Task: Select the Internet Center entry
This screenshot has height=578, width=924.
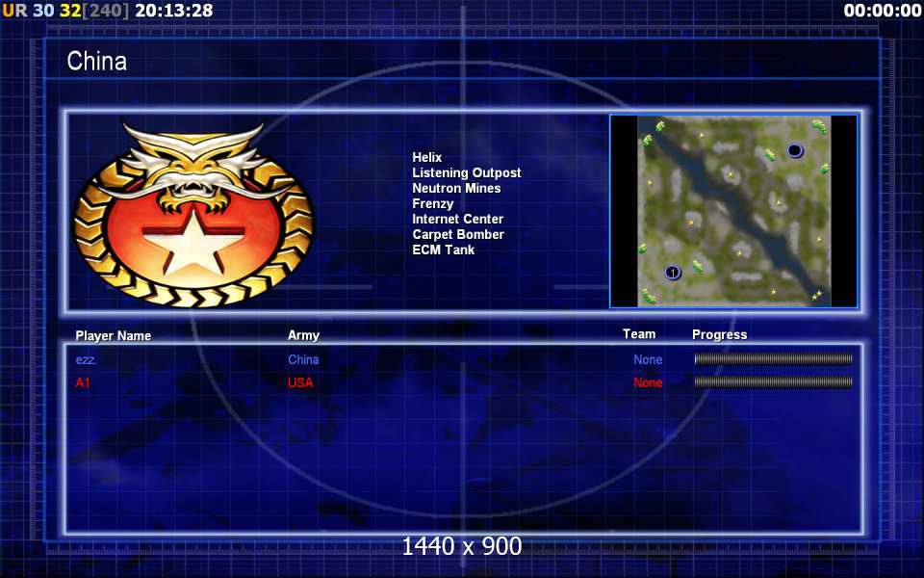Action: [x=458, y=219]
